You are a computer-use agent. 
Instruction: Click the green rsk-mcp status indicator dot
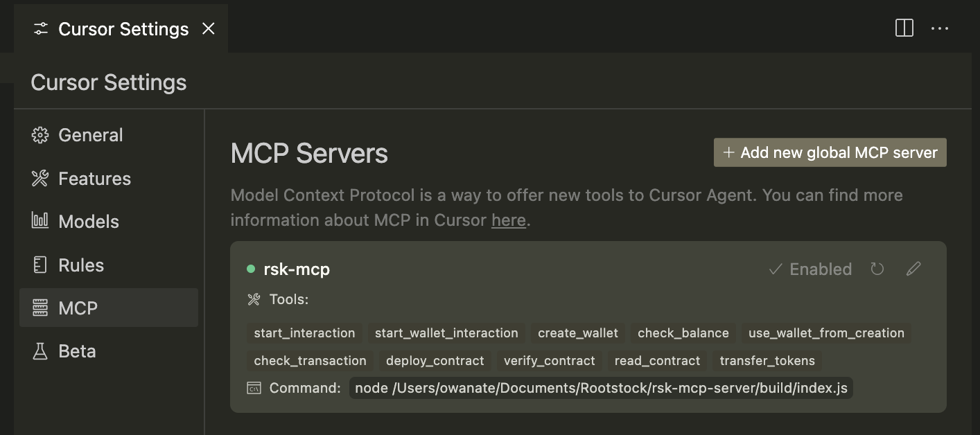pos(251,269)
